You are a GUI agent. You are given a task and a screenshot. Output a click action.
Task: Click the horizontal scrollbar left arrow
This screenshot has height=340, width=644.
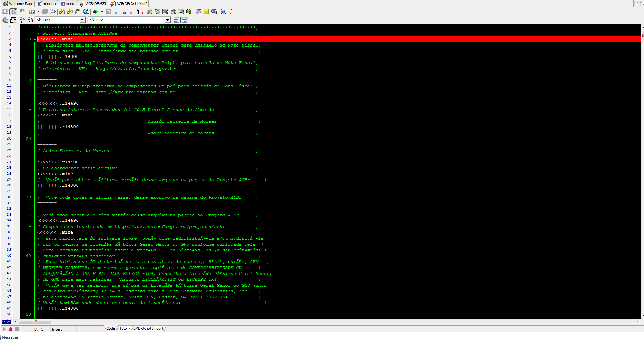pyautogui.click(x=15, y=322)
